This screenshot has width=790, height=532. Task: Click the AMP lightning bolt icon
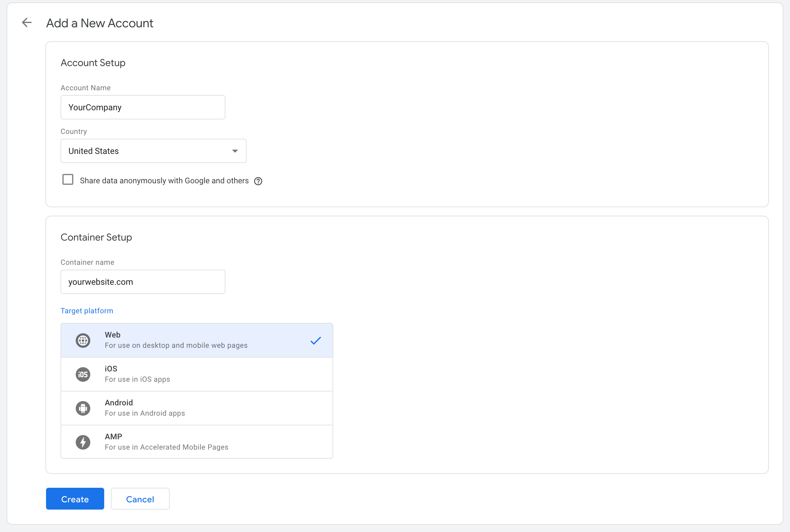(83, 442)
